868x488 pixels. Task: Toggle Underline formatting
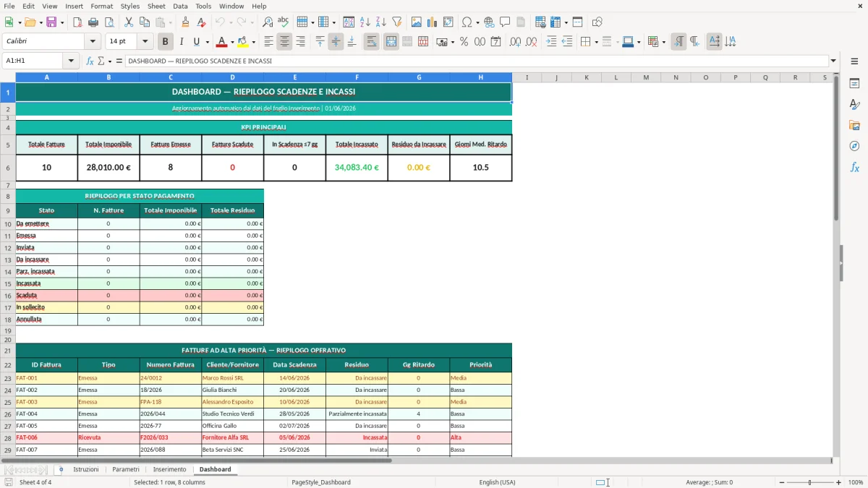coord(197,42)
